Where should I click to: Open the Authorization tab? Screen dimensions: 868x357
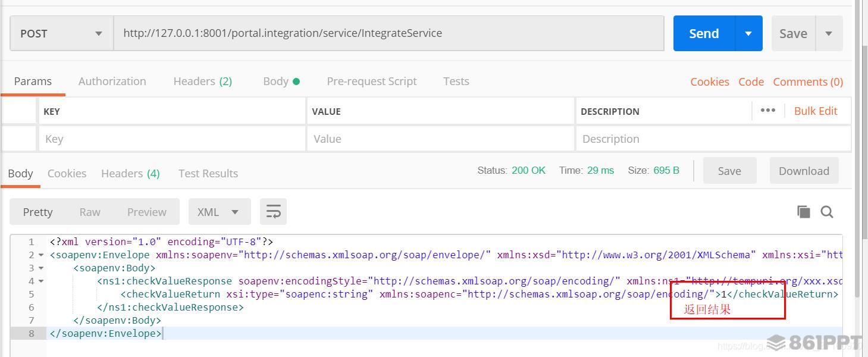click(x=112, y=82)
